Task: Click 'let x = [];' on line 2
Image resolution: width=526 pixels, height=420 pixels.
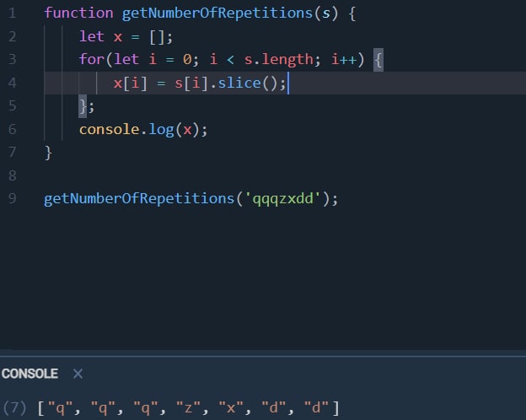Action: (126, 36)
